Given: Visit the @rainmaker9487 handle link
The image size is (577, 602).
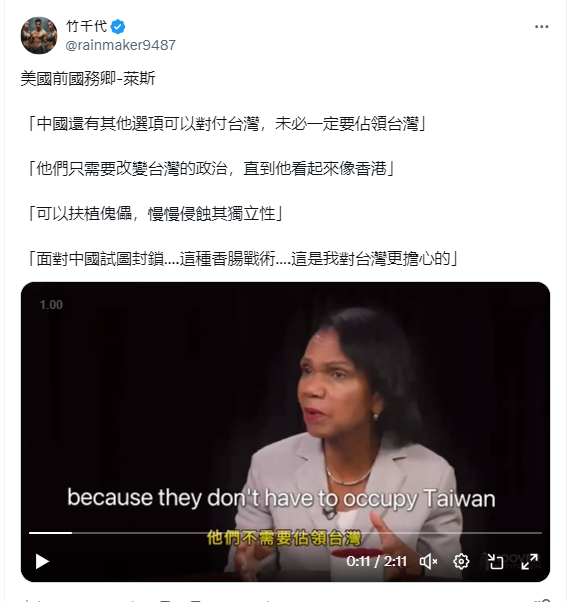Looking at the screenshot, I should tap(121, 45).
